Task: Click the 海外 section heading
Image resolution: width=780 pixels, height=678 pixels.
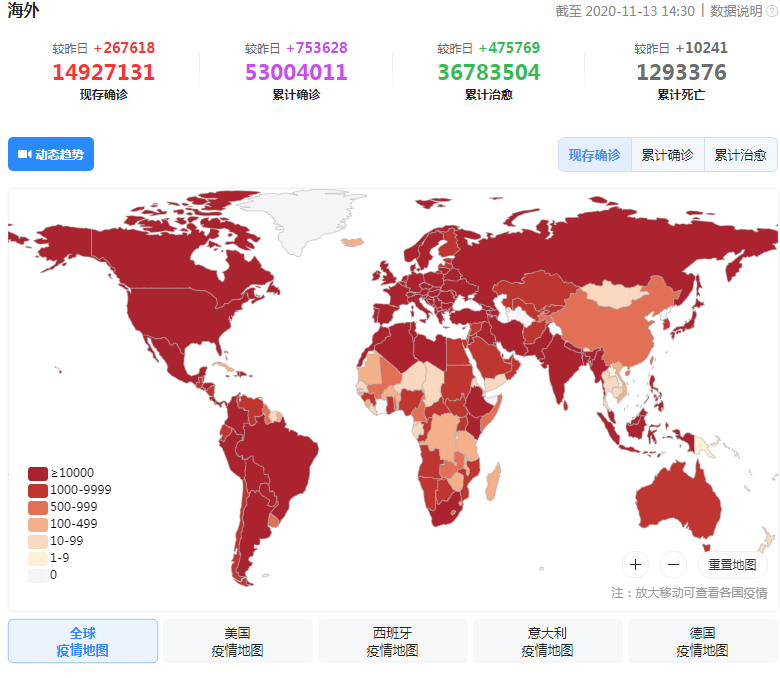Action: 23,10
